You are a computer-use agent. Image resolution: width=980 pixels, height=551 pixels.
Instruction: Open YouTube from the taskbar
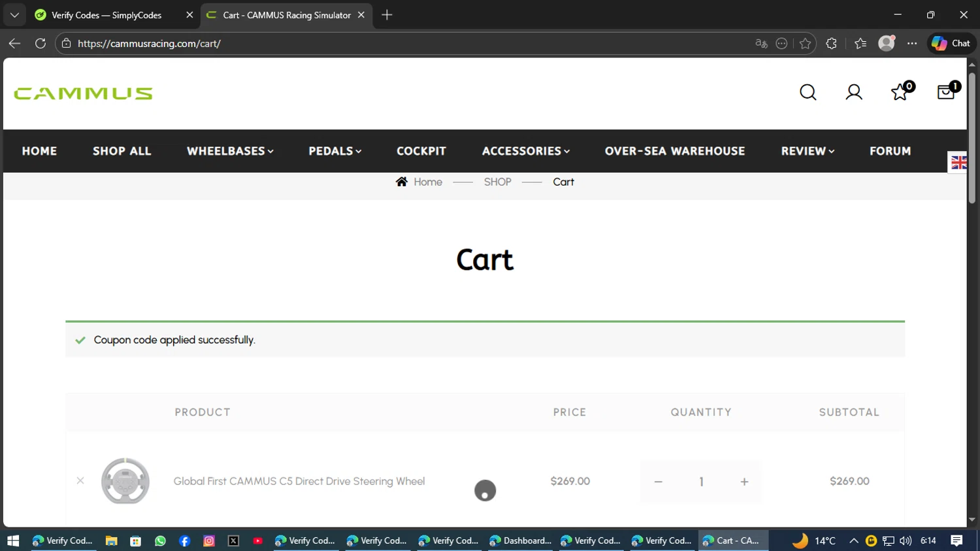[258, 541]
